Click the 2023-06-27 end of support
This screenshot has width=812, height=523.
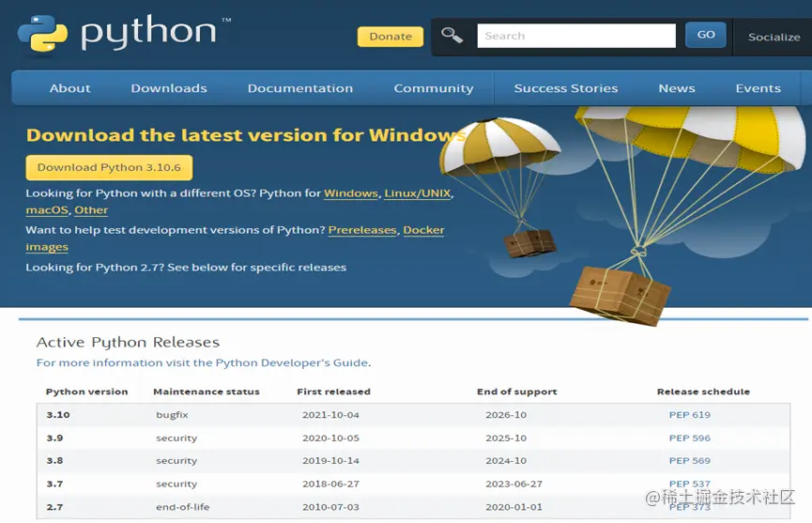513,485
